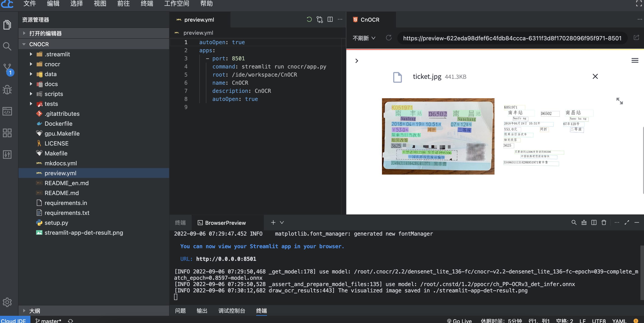Click the CnOCR browser preview tab

pyautogui.click(x=370, y=19)
